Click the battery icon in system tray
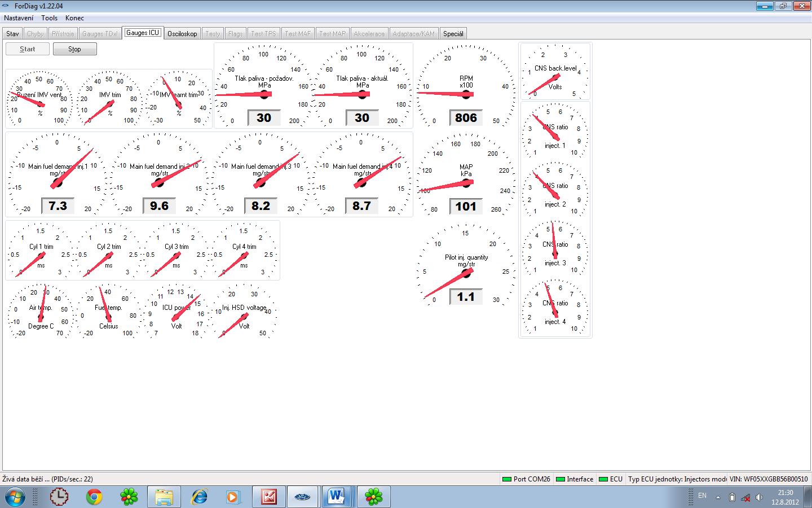 [732, 497]
